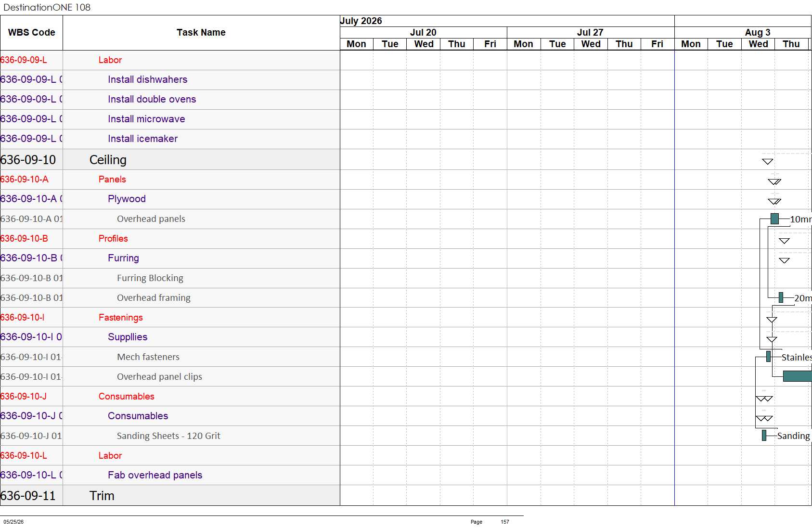Screen dimensions: 812x528
Task: Select the Fab overhead panels task
Action: click(x=170, y=476)
